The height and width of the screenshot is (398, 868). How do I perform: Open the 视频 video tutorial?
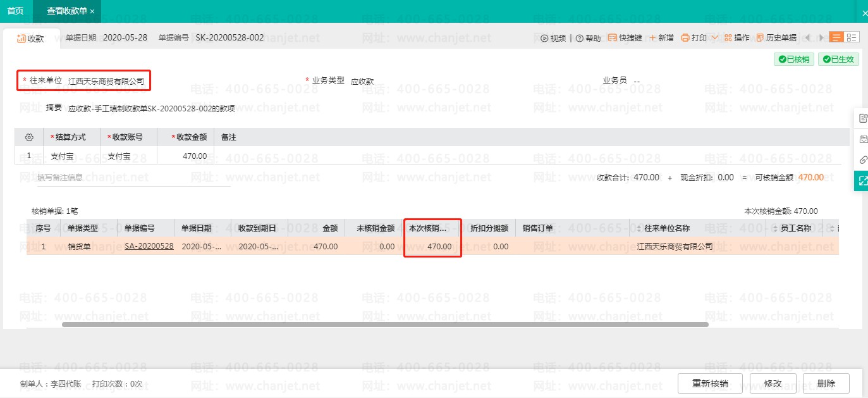553,38
